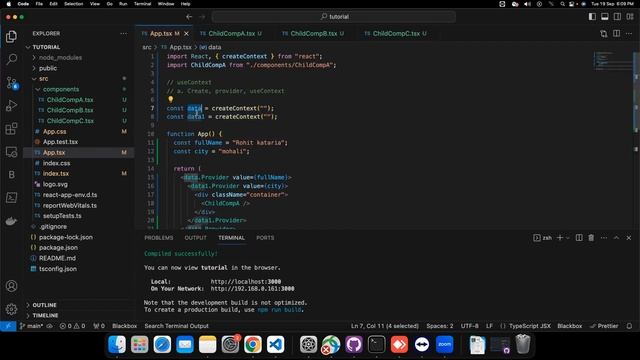Viewport: 640px width, 360px height.
Task: Open terminal panel More Actions ellipsis
Action: point(604,238)
